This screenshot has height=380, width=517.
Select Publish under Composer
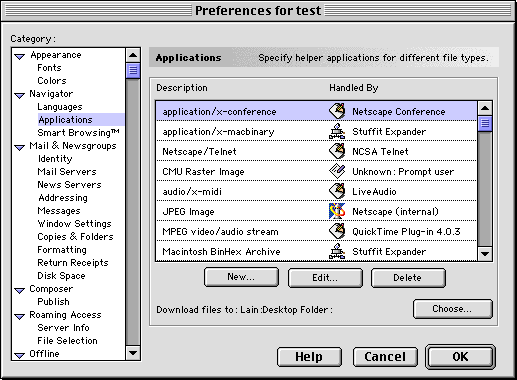pyautogui.click(x=53, y=302)
